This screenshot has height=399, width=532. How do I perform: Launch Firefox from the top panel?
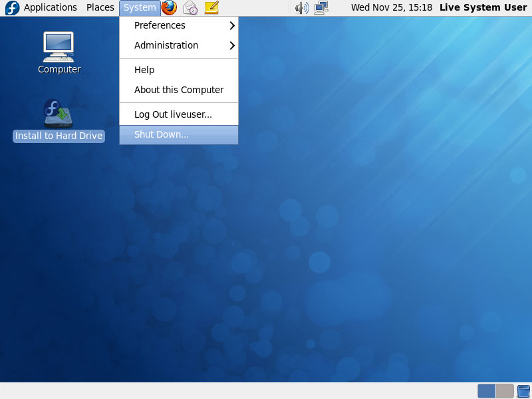[x=169, y=7]
